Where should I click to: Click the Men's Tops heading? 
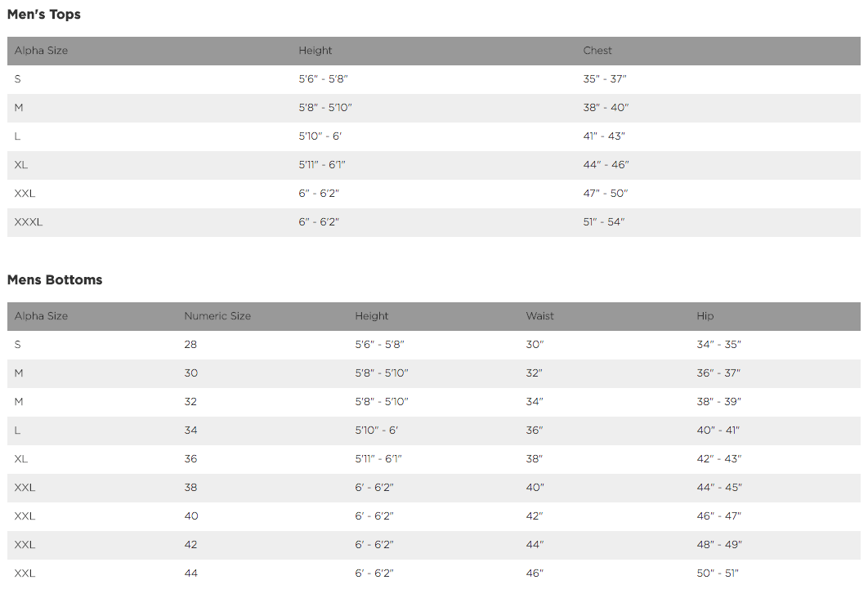[x=44, y=15]
